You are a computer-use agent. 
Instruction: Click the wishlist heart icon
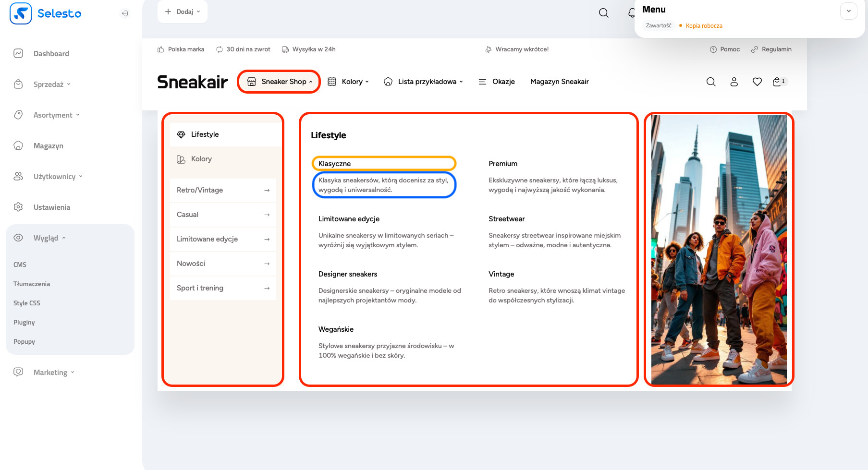757,82
